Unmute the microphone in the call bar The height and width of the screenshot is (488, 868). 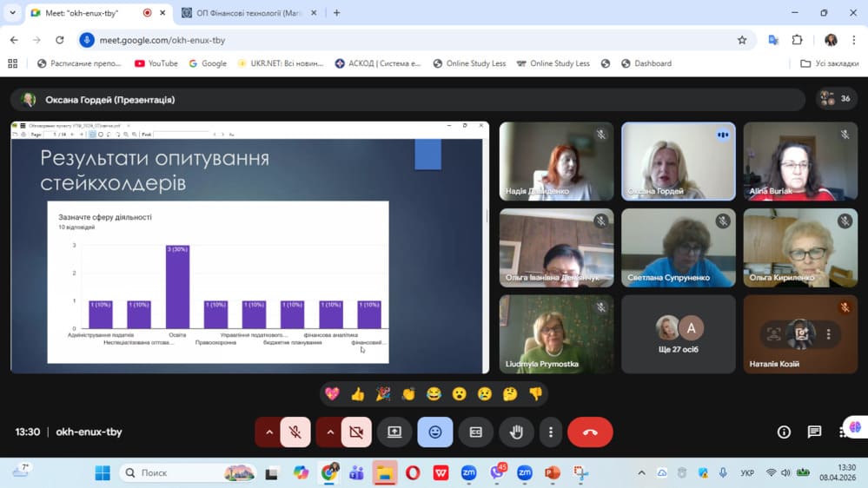pos(295,432)
